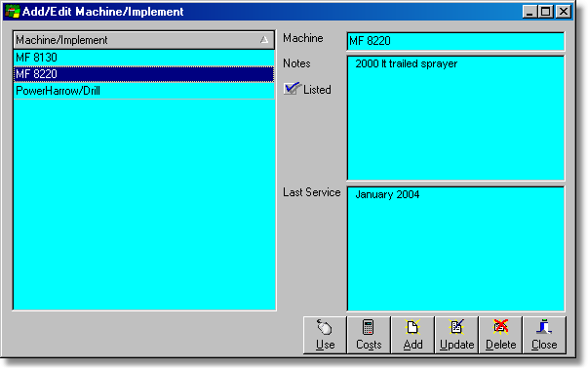The width and height of the screenshot is (588, 370).
Task: Select MF 8130 in the machine list
Action: [x=143, y=58]
